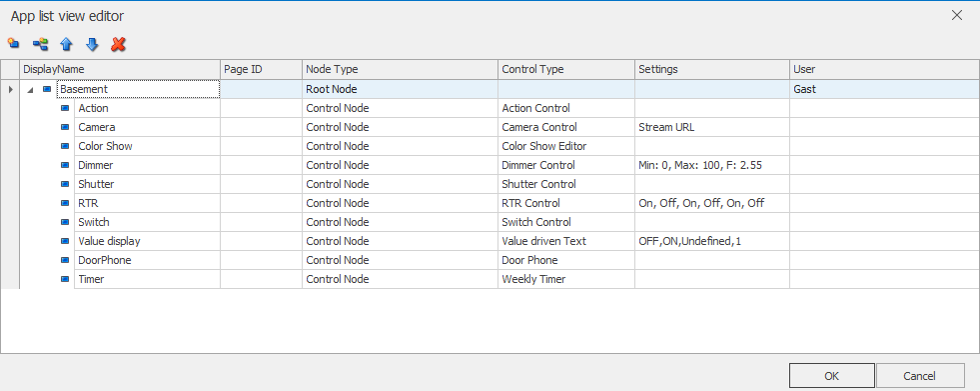
Task: Click the node icon next to Basement
Action: click(x=47, y=89)
